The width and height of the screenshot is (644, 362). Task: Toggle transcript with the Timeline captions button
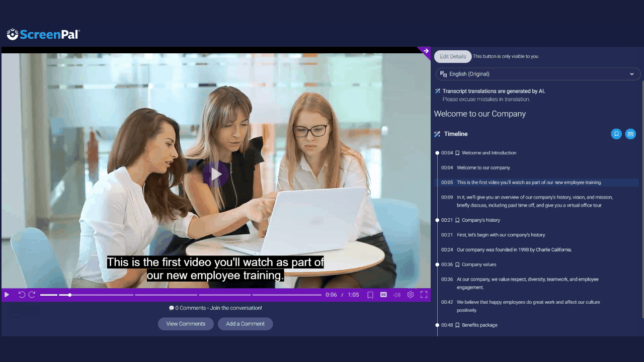pyautogui.click(x=630, y=134)
